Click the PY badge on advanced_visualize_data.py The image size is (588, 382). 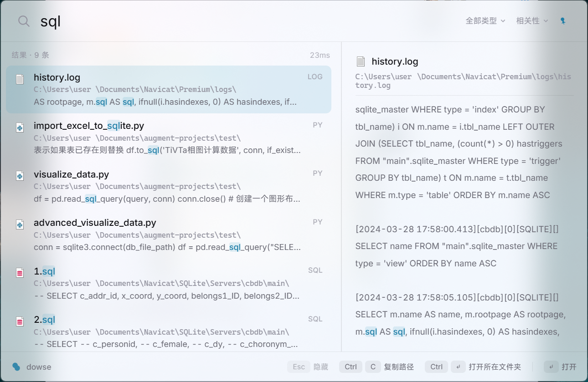[317, 222]
